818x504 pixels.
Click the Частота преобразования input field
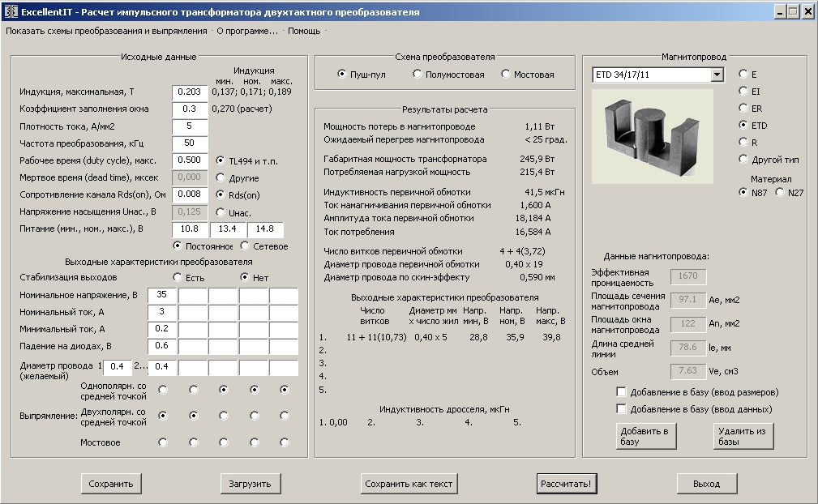[190, 143]
